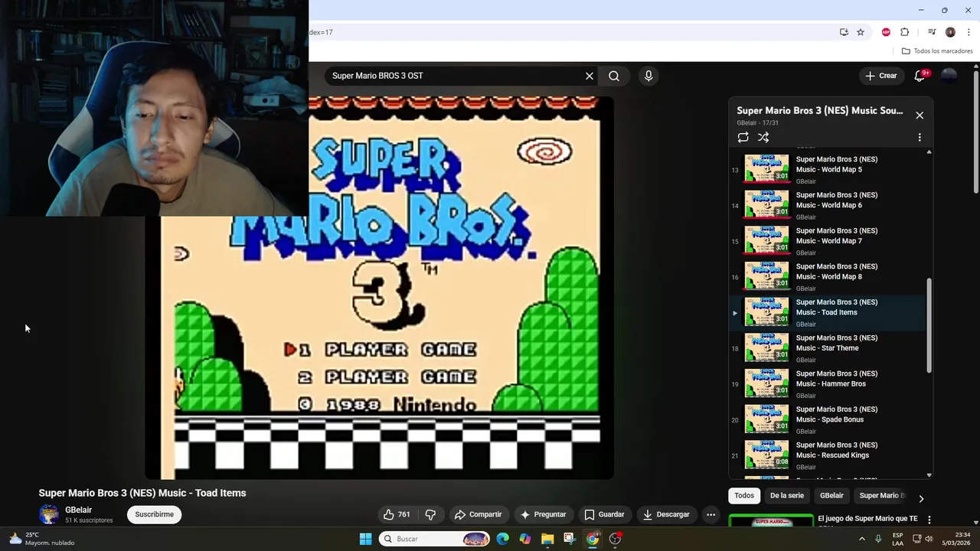Select currently playing Toad Items entry
The height and width of the screenshot is (551, 980).
(x=827, y=312)
